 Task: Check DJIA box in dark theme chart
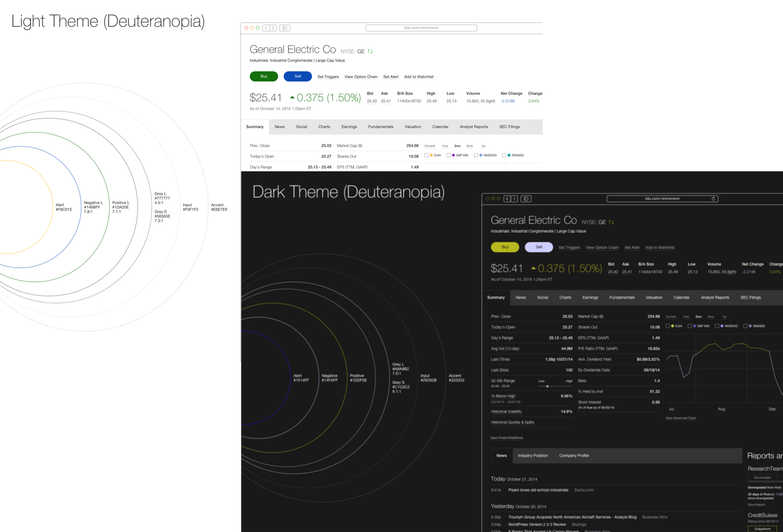pos(667,326)
